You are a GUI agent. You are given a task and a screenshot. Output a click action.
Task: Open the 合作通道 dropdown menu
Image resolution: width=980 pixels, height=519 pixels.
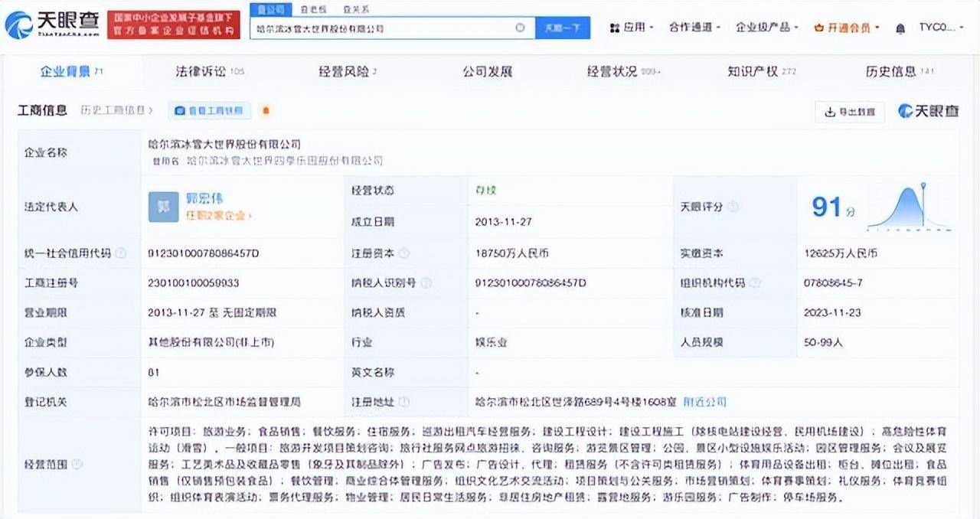coord(694,28)
